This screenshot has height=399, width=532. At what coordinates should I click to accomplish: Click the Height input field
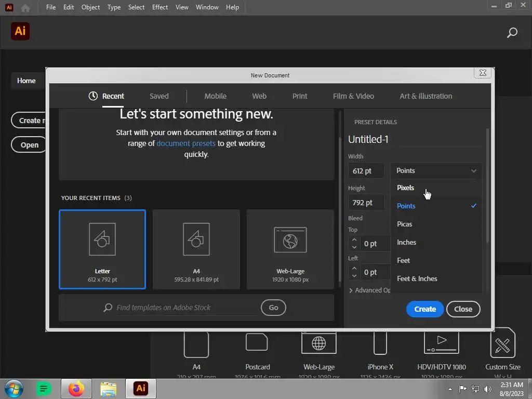pos(366,203)
